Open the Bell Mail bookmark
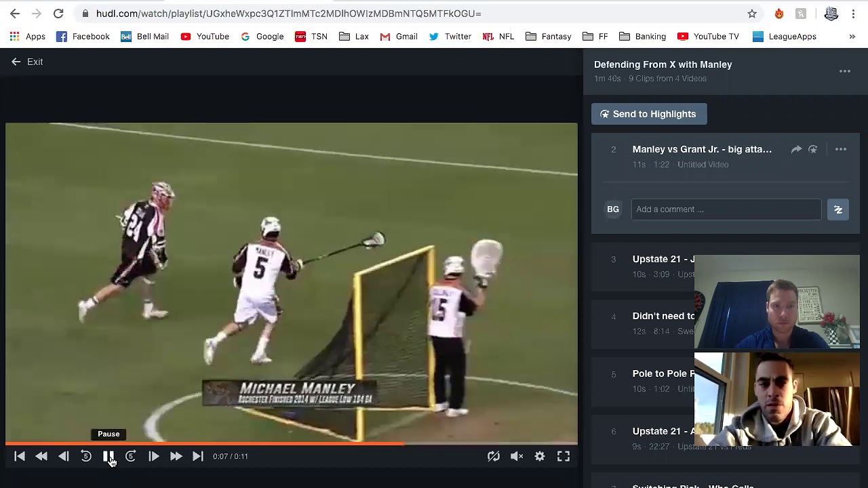The image size is (868, 488). point(144,37)
